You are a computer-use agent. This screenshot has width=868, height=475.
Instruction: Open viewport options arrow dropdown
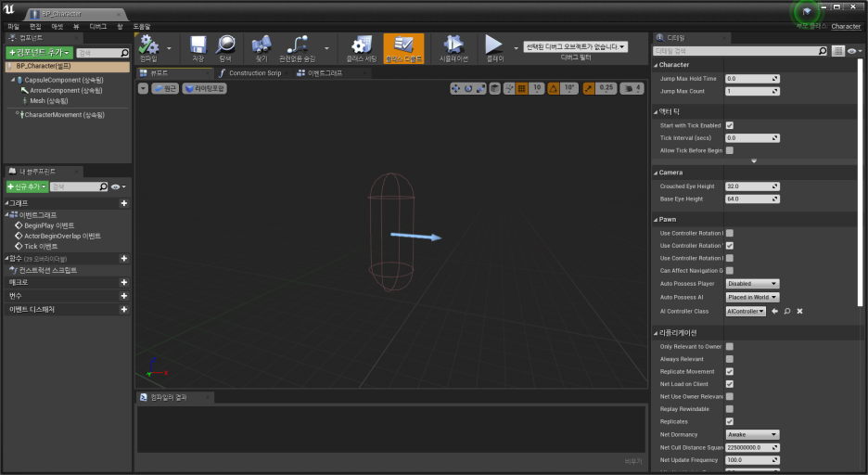pyautogui.click(x=143, y=88)
